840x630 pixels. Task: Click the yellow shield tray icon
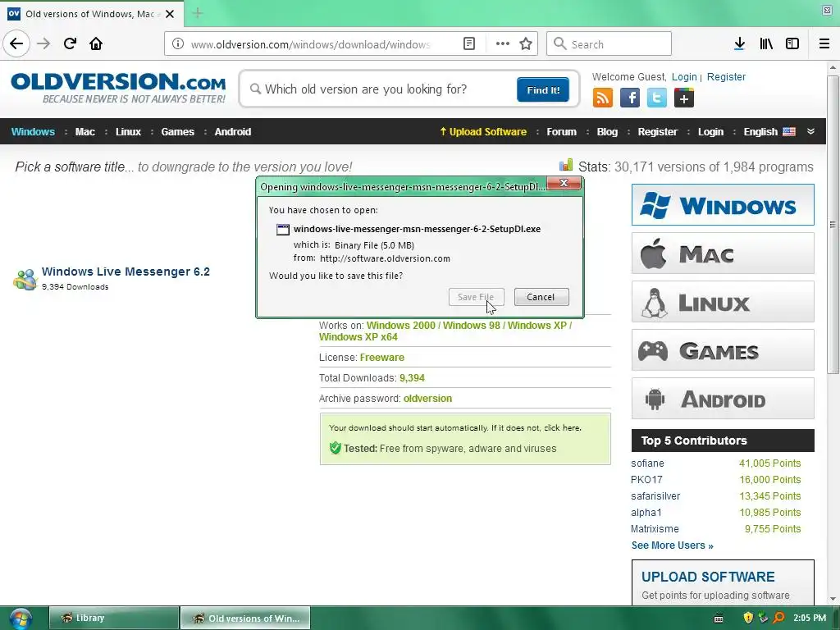point(748,618)
